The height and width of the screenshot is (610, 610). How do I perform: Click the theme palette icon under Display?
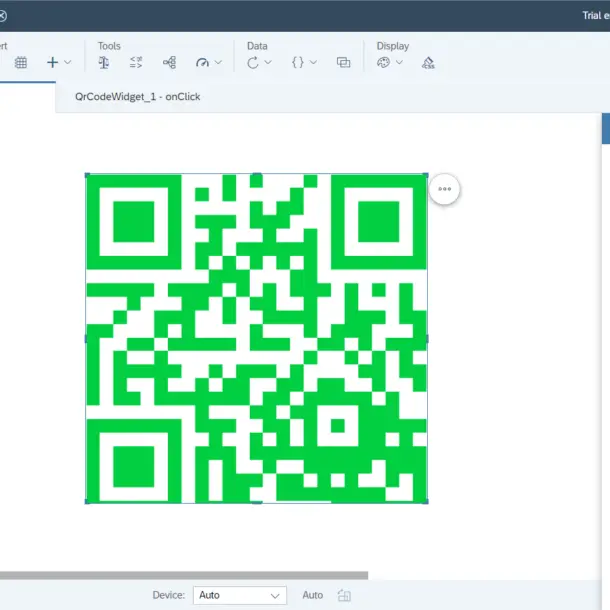coord(383,63)
